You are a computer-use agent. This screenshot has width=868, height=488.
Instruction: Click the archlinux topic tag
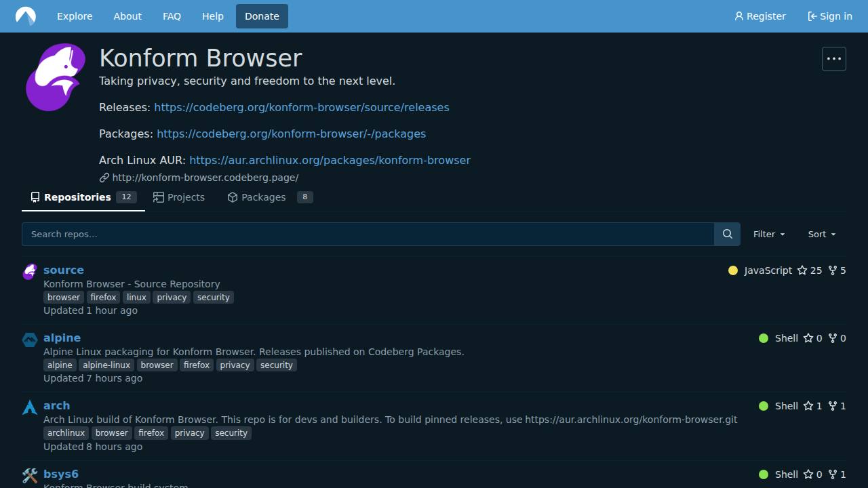(66, 432)
